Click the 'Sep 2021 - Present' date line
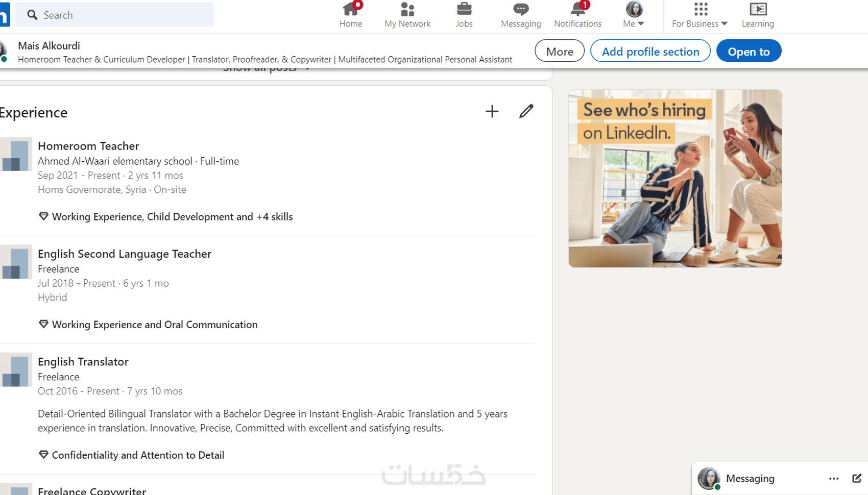Viewport: 868px width, 495px height. pos(110,176)
